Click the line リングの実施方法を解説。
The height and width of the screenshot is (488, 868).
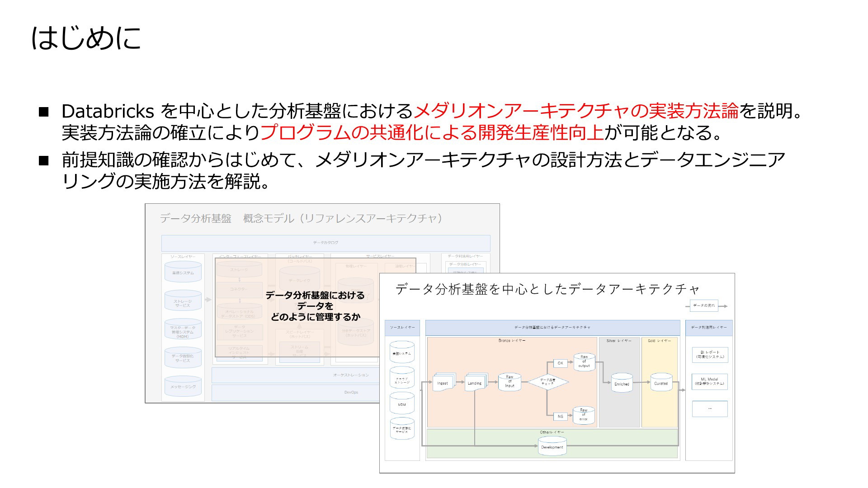(166, 181)
